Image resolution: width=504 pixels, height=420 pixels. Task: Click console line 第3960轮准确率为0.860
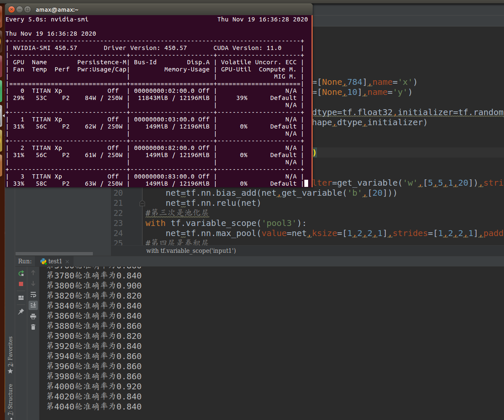tap(94, 366)
